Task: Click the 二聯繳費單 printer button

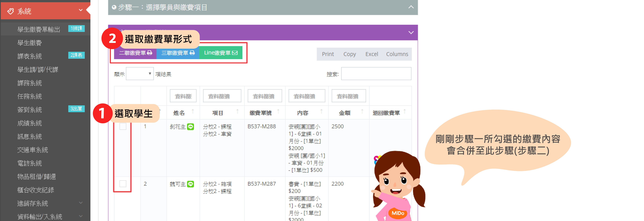Action: coord(135,53)
